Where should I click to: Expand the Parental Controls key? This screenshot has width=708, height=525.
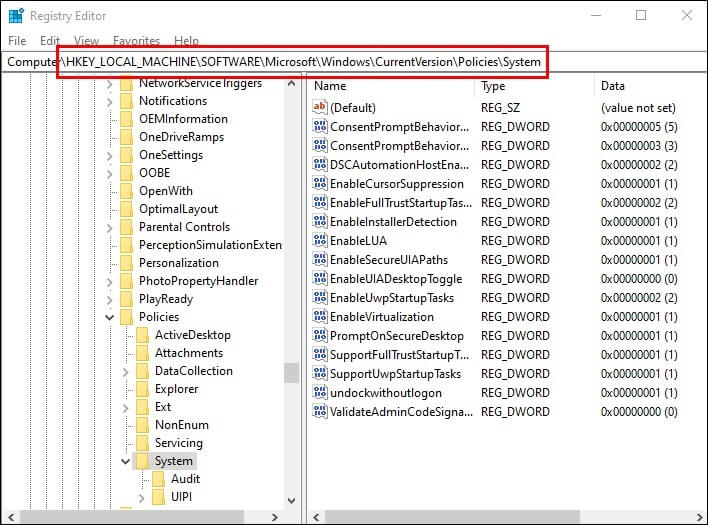(x=110, y=228)
